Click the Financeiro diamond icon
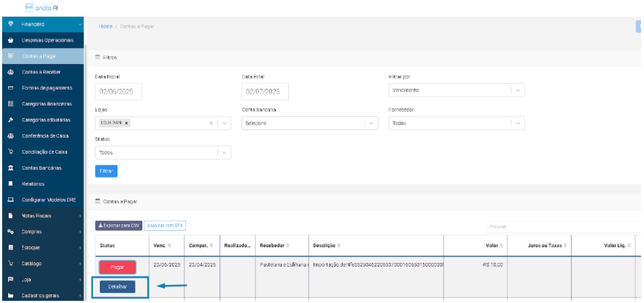Image resolution: width=644 pixels, height=303 pixels. coord(11,24)
